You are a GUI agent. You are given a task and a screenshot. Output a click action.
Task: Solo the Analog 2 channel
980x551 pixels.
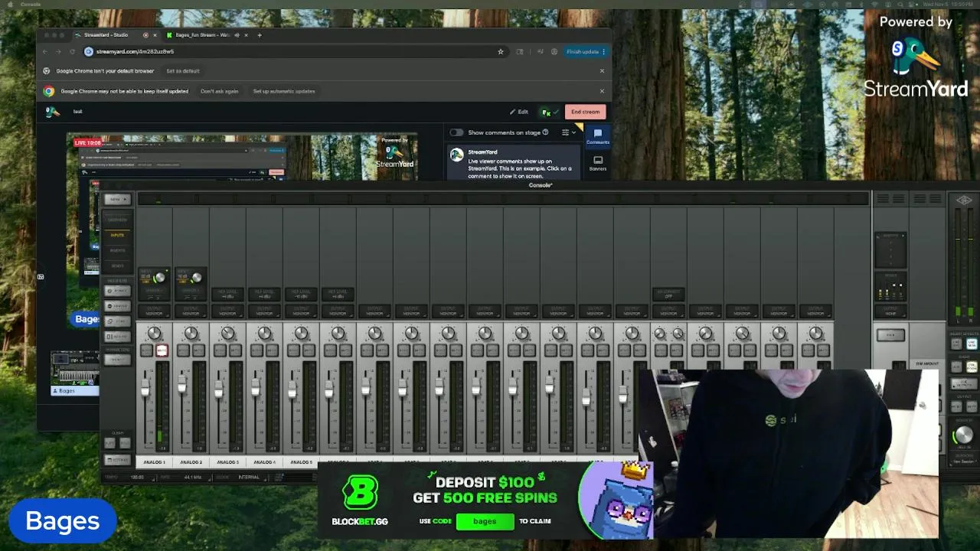tap(183, 350)
